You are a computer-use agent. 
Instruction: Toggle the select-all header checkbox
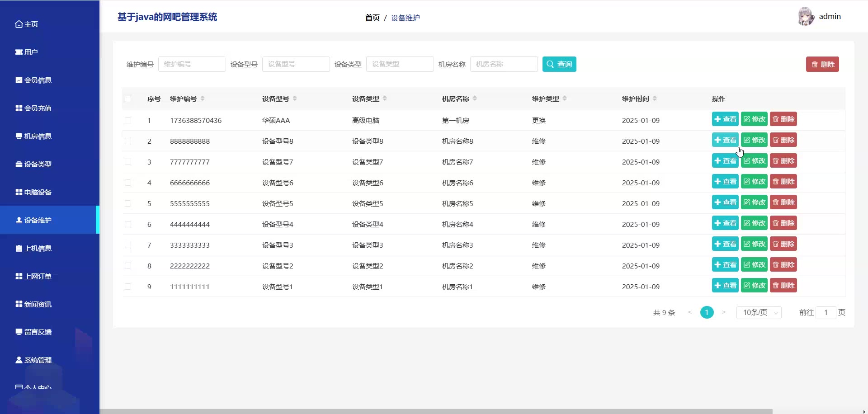click(x=128, y=99)
